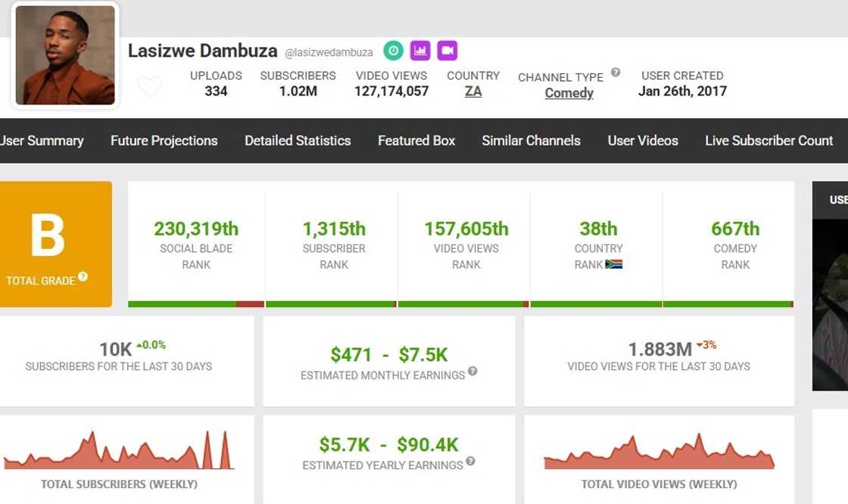848x504 pixels.
Task: Switch to the User Summary tab
Action: tap(42, 141)
